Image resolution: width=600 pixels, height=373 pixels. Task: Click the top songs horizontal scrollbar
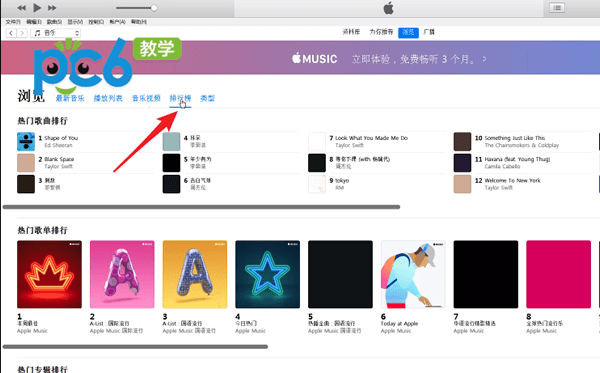201,207
